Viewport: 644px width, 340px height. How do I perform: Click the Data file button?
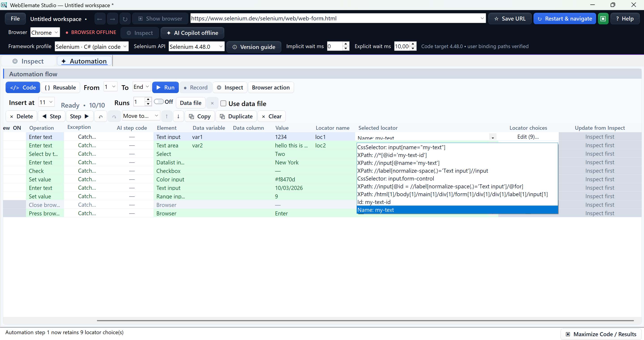pos(191,103)
